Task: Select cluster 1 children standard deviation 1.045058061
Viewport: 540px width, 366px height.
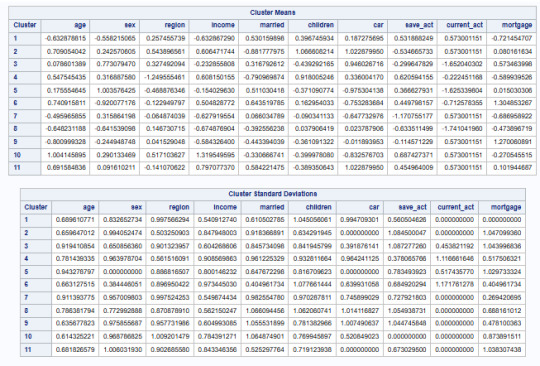Action: point(312,219)
